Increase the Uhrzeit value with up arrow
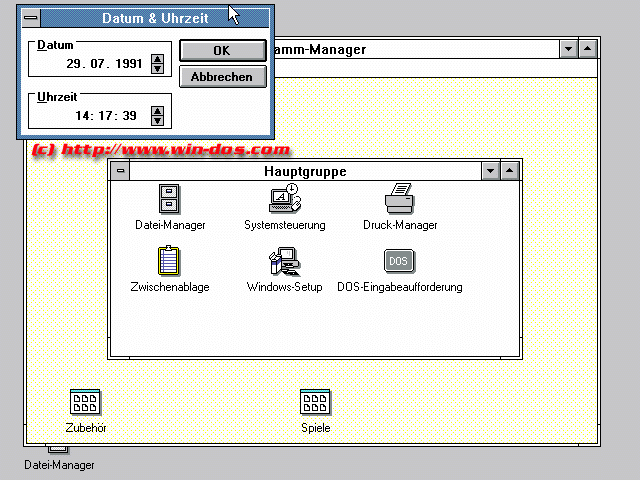Viewport: 640px width, 480px height. pyautogui.click(x=157, y=110)
